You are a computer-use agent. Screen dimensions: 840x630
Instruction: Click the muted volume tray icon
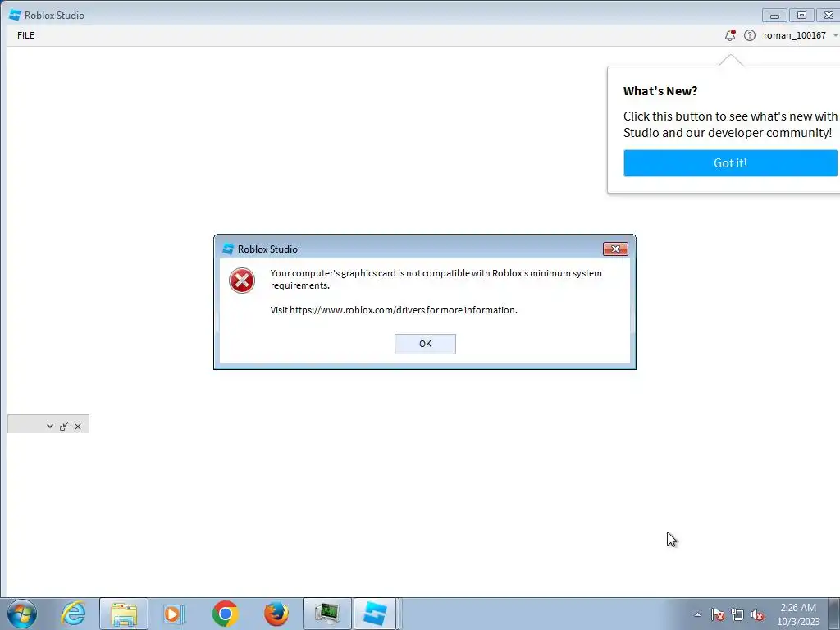click(x=757, y=614)
